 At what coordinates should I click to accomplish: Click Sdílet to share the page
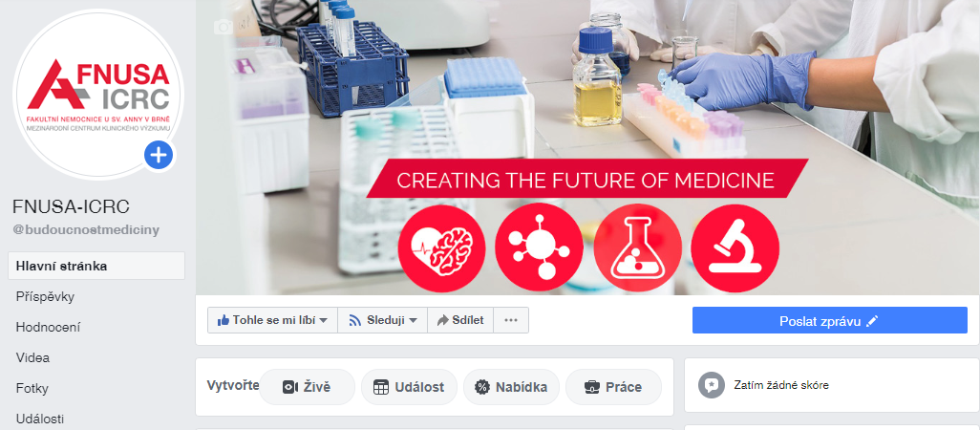point(460,320)
